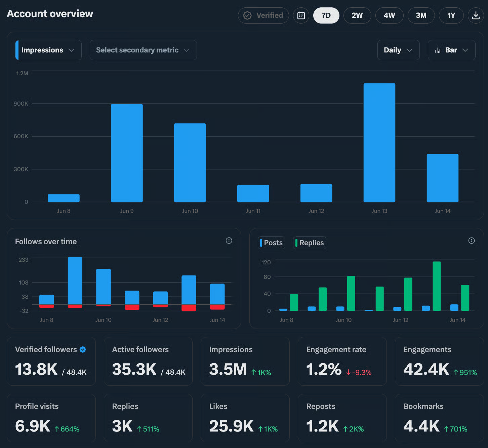Click the 233 follows axis label

(24, 260)
